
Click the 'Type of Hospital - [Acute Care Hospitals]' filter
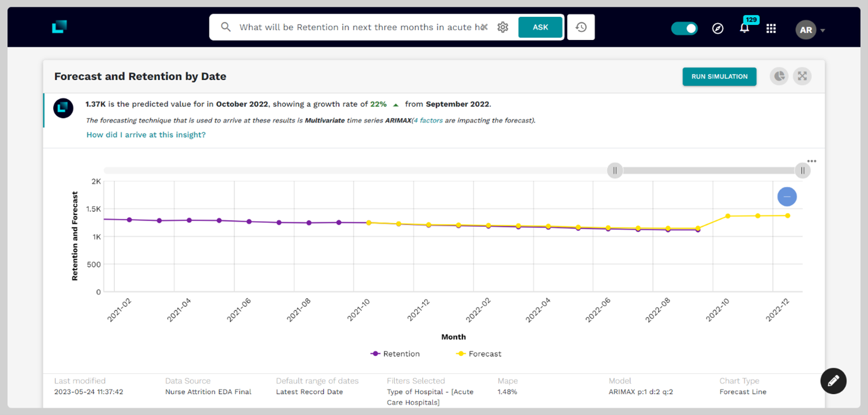(431, 397)
